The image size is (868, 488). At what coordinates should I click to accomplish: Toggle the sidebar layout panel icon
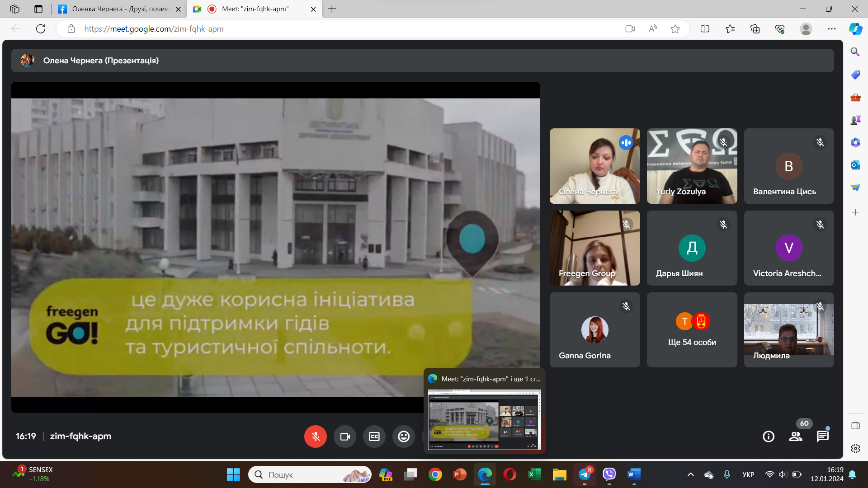(855, 426)
